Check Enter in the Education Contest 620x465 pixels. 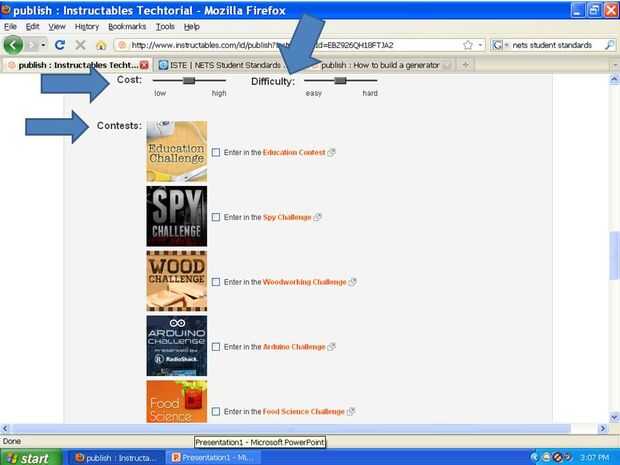point(215,153)
